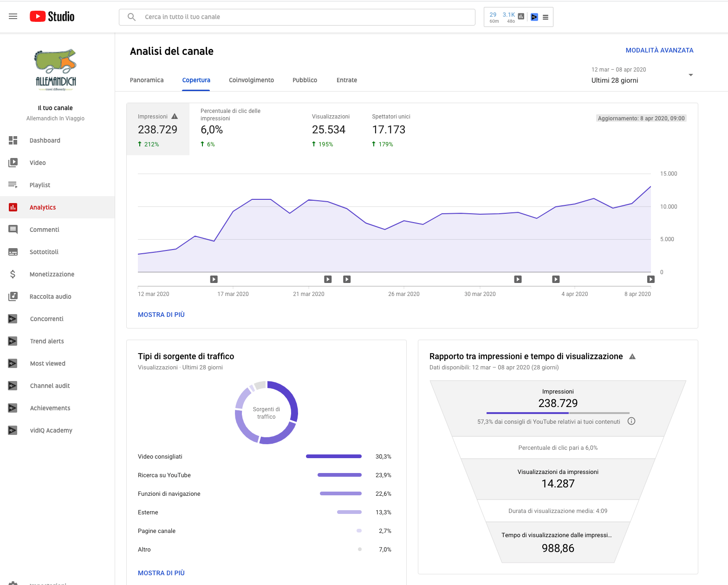Open the Monetizzazione dollar icon
Viewport: 728px width, 585px height.
(13, 274)
